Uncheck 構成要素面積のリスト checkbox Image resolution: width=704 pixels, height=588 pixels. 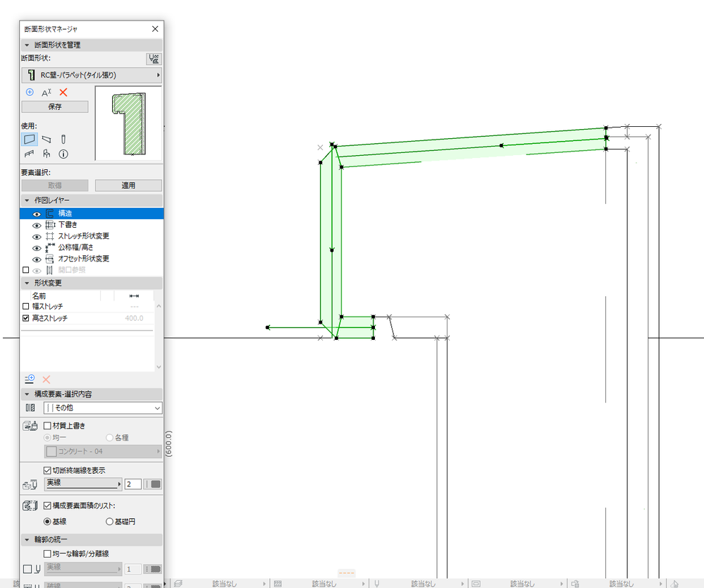[47, 506]
